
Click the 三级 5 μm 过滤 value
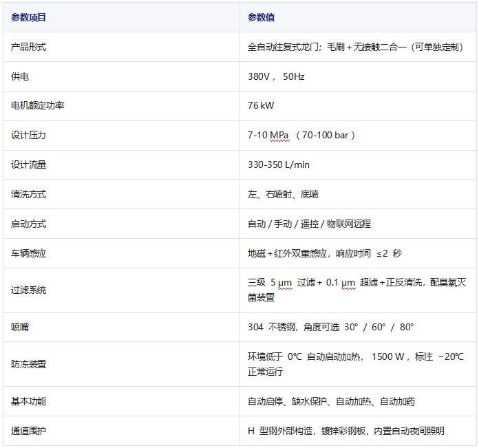click(356, 290)
